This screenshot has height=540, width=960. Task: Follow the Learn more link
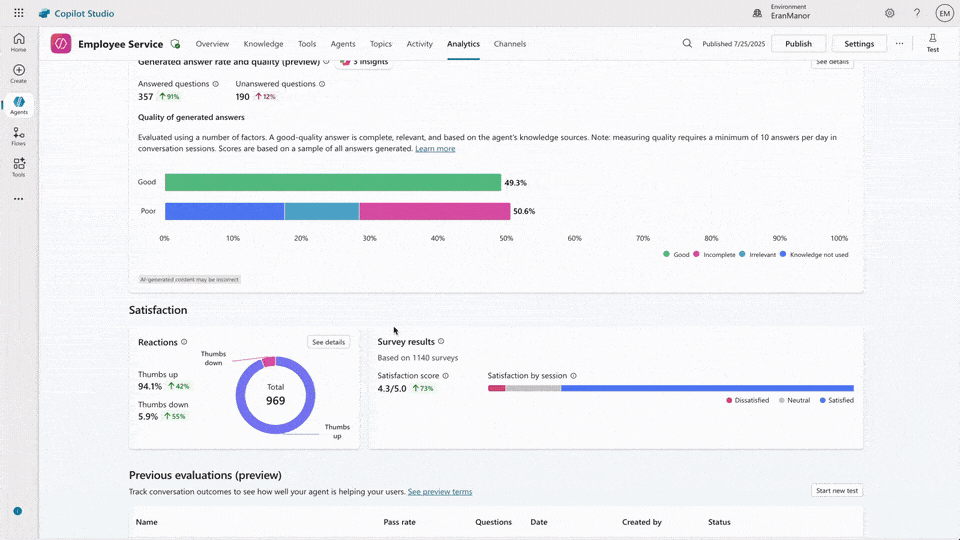pos(435,149)
